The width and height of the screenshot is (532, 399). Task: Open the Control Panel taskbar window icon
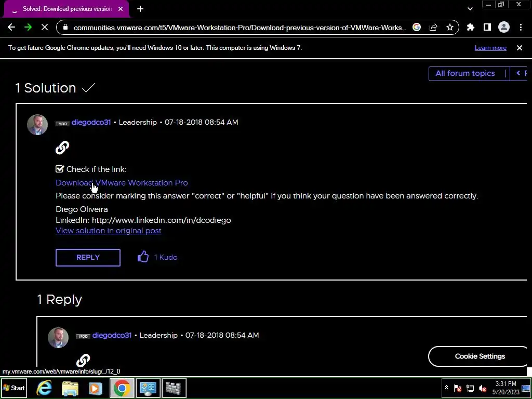click(x=148, y=388)
